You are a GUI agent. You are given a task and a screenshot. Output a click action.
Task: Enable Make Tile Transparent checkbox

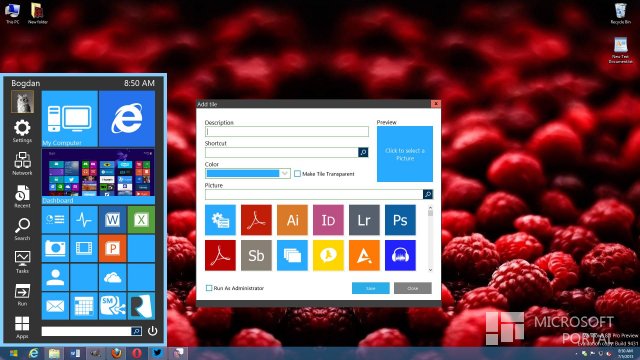tap(298, 174)
